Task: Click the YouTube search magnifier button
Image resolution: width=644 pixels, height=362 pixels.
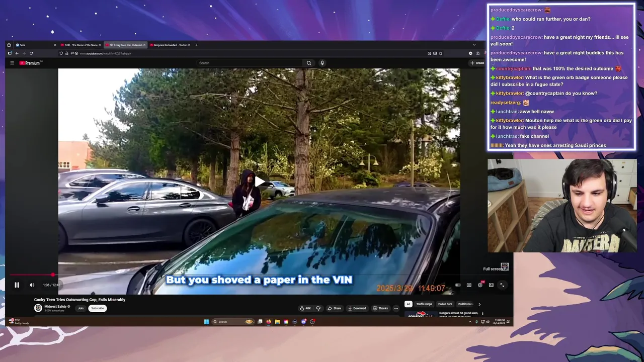Action: coord(309,63)
